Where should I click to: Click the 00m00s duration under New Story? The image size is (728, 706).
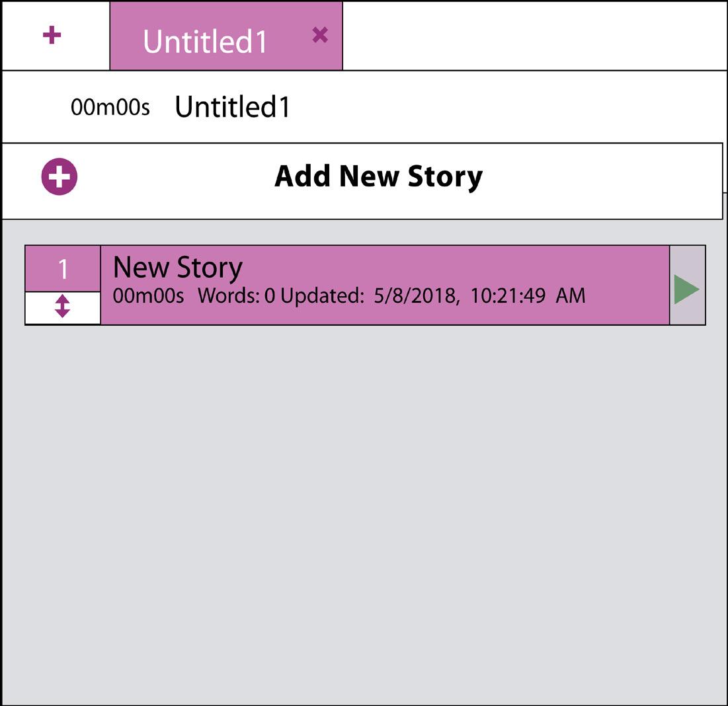click(148, 295)
